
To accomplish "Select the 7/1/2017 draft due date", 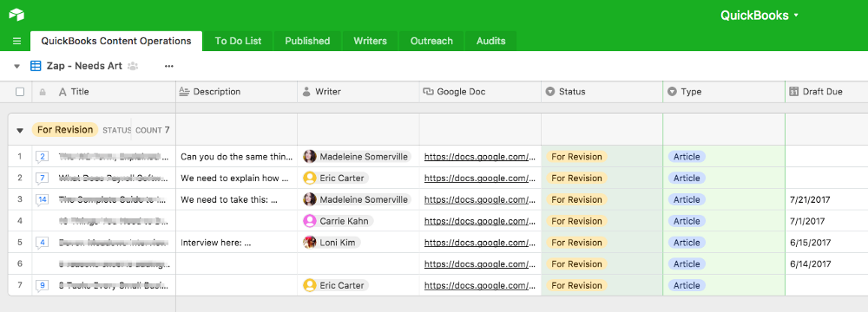I will (807, 221).
